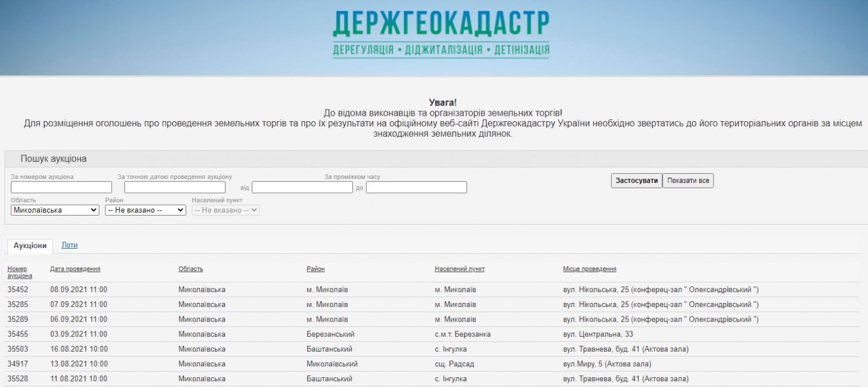Sort by Населений пункт column header
Viewport: 868px width, 387px height.
[x=459, y=269]
